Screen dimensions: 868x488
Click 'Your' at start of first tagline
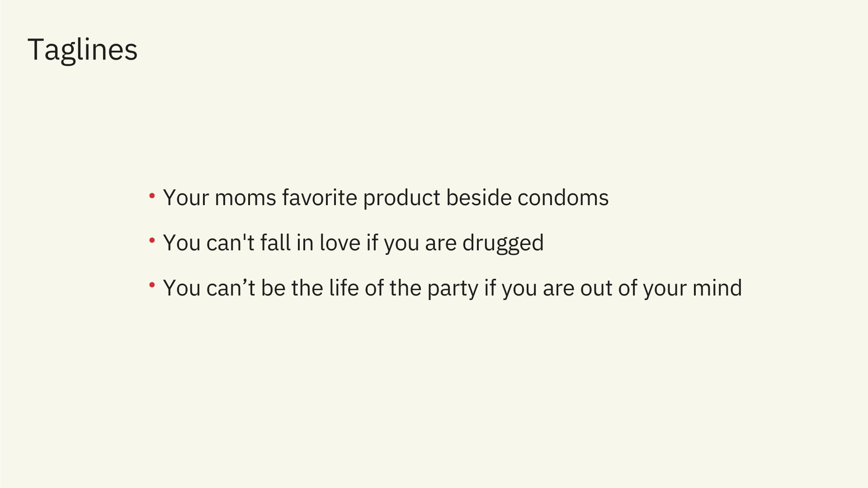[x=185, y=197]
